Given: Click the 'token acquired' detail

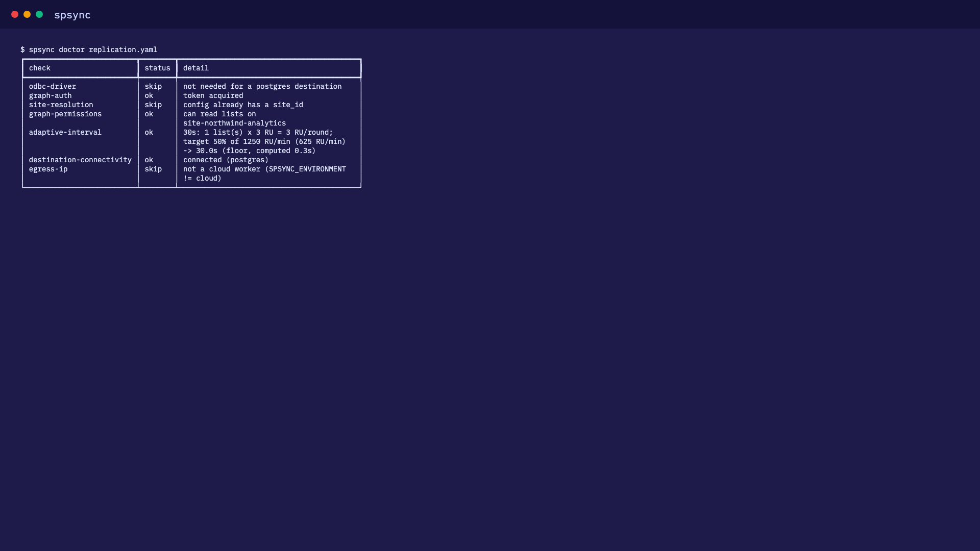Looking at the screenshot, I should (213, 95).
